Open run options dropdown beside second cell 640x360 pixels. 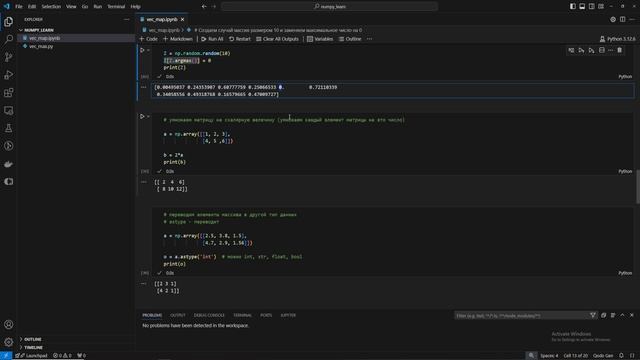(x=149, y=116)
